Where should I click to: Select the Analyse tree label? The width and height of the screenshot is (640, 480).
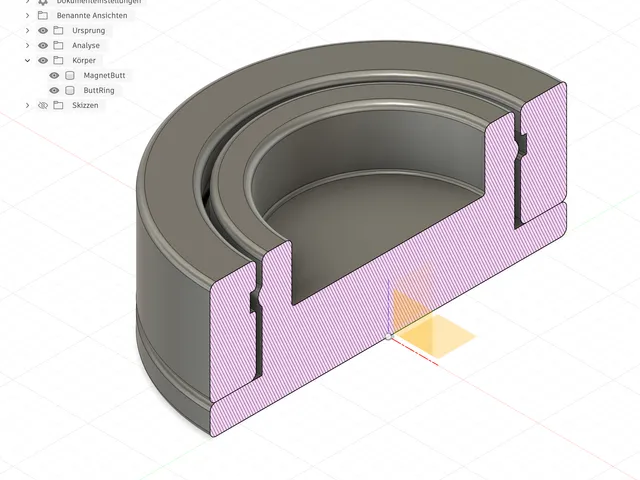tap(86, 45)
